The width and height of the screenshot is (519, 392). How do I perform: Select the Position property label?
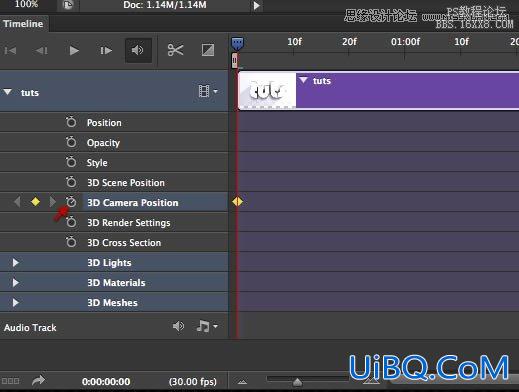click(x=104, y=123)
